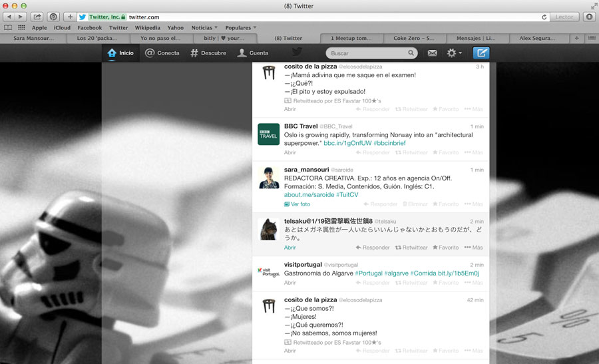
Task: Open the visitportugal avatar logo
Action: point(269,272)
